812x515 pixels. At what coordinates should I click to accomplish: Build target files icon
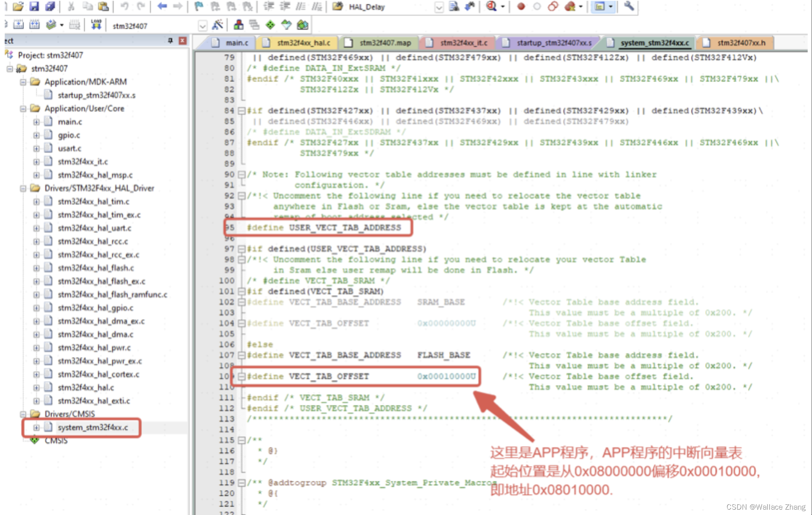pos(19,25)
